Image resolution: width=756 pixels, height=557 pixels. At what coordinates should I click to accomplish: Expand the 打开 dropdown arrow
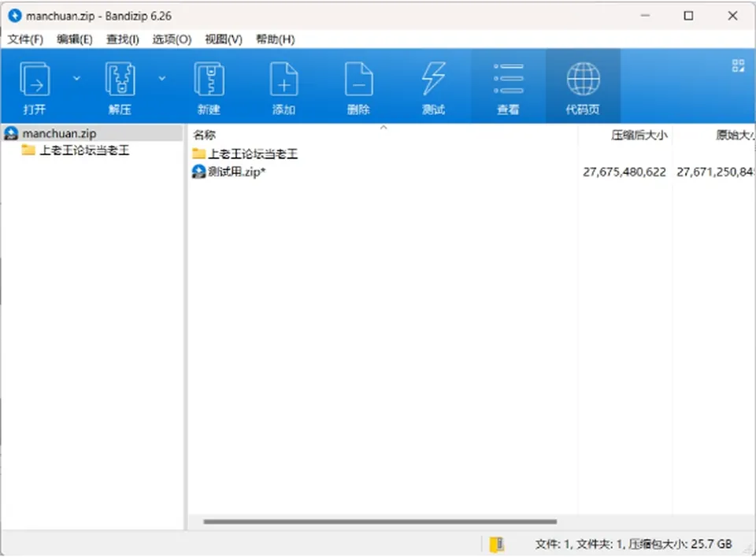click(76, 78)
